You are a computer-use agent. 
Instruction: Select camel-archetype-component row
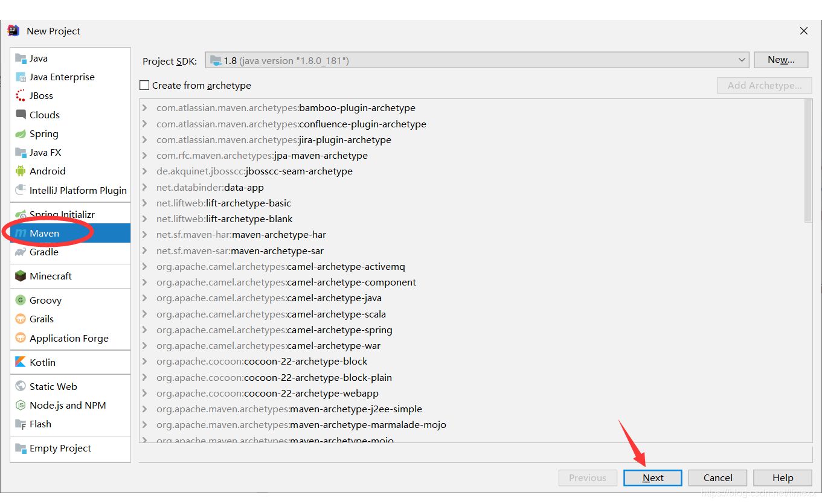coord(472,282)
